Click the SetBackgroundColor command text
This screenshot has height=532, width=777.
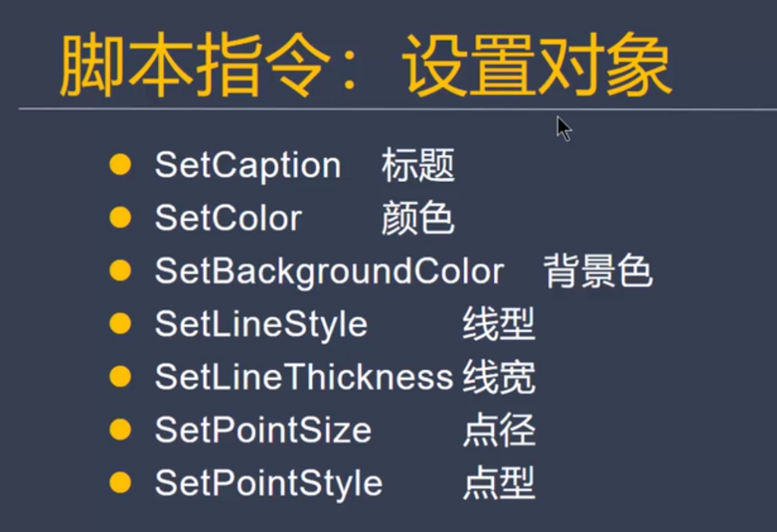point(329,272)
